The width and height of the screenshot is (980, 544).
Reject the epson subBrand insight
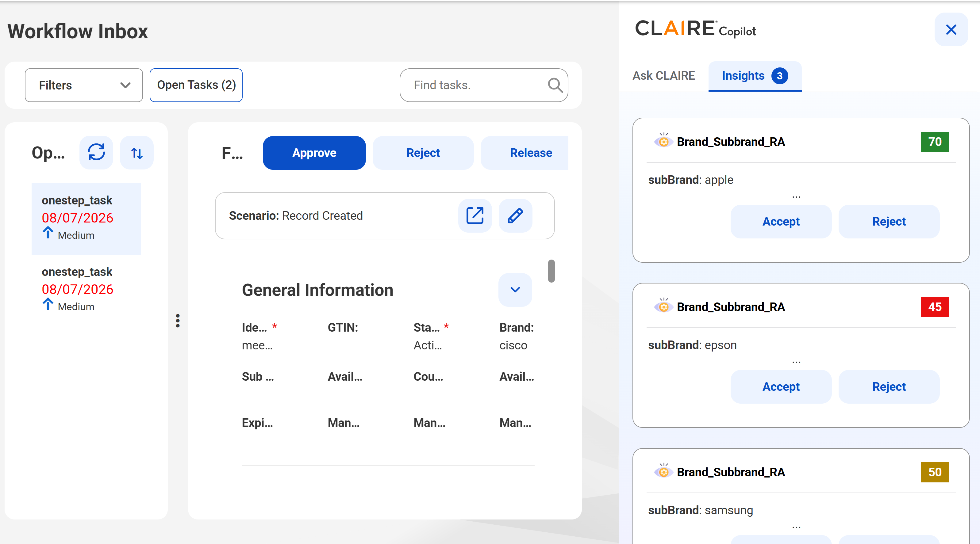(x=889, y=386)
